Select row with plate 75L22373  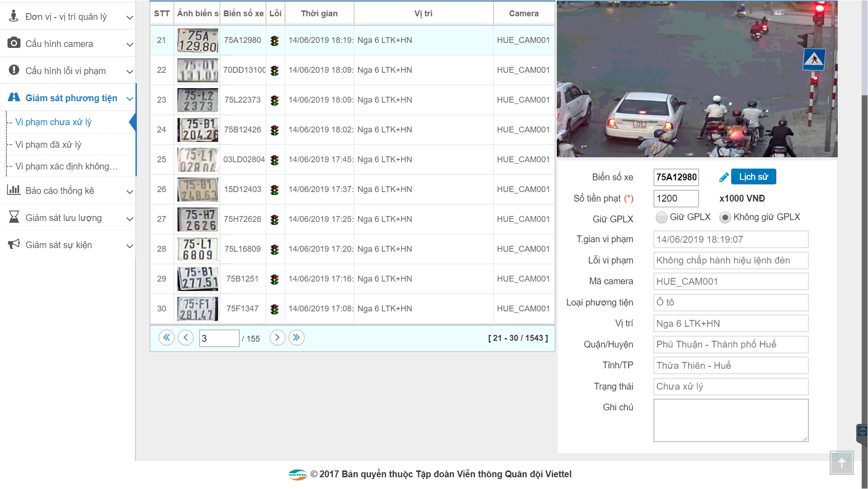coord(243,100)
